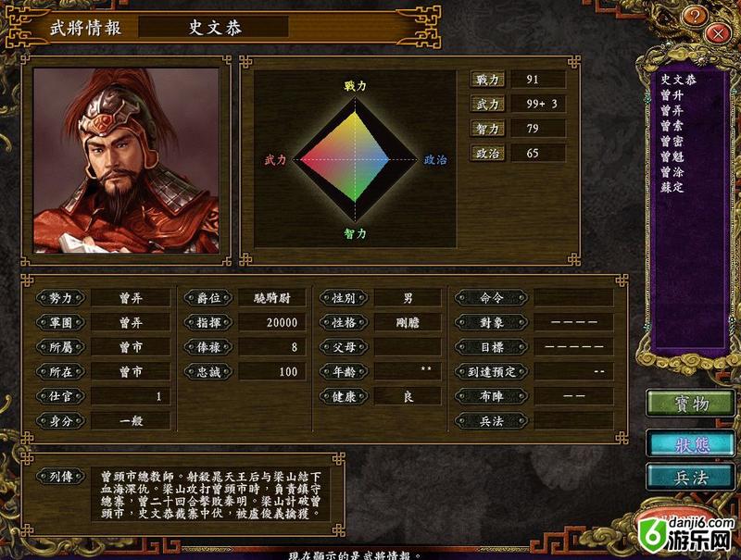741x560 pixels.
Task: Click the 智力 stat label button
Action: tap(488, 129)
